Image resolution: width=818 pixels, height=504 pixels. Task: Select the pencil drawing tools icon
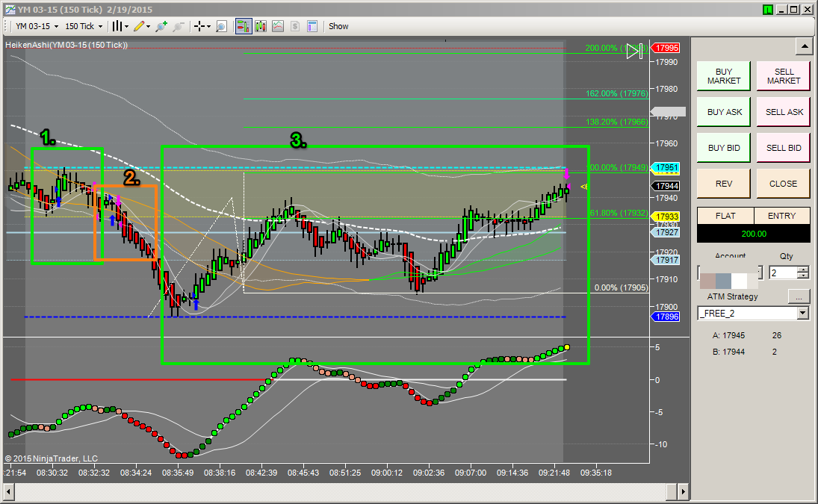[x=139, y=26]
